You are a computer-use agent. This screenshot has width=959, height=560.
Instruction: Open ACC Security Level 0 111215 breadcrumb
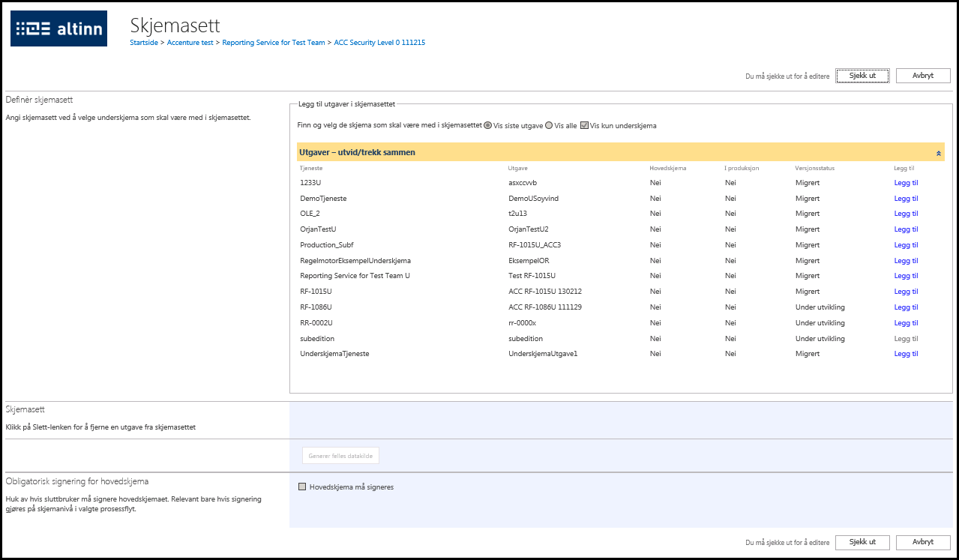[x=379, y=43]
